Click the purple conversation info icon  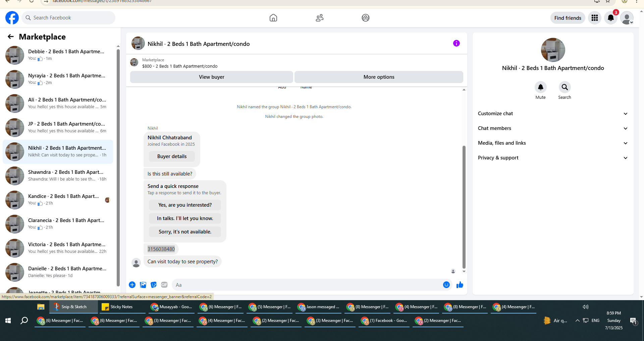[x=457, y=43]
